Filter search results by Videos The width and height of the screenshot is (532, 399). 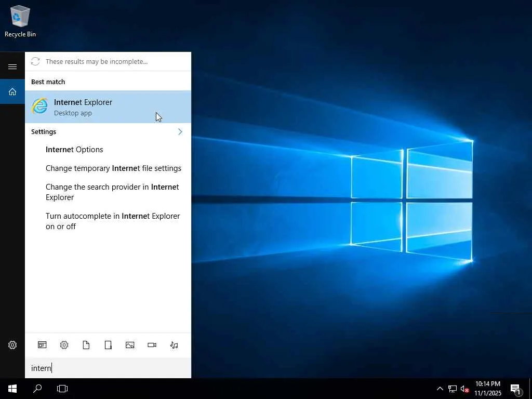(x=152, y=345)
